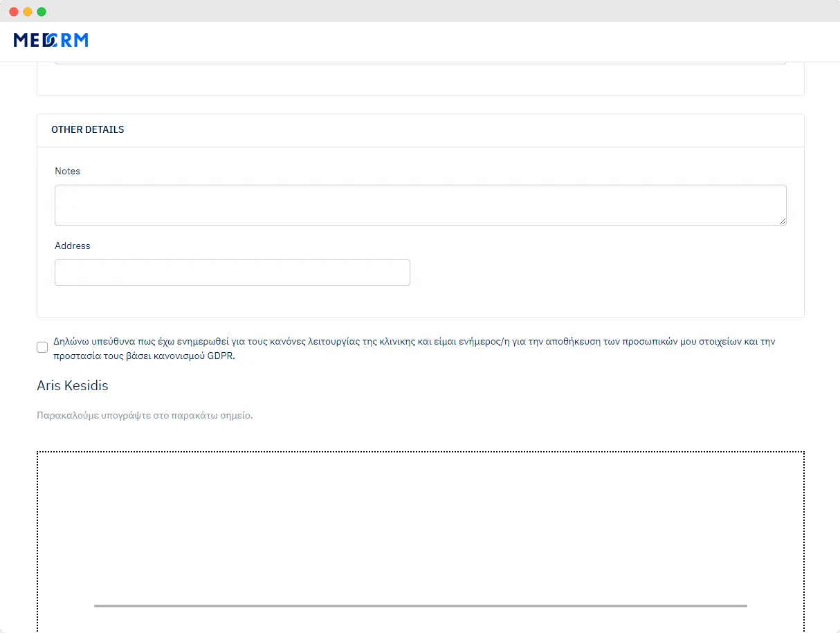840x633 pixels.
Task: Click inside the dotted signature pad
Action: click(x=420, y=526)
